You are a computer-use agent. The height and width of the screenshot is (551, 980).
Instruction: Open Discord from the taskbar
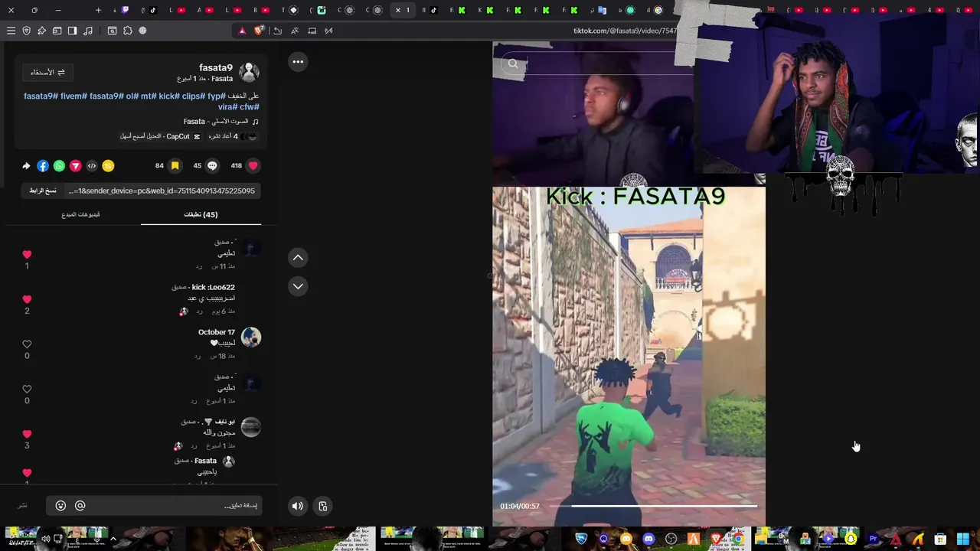pyautogui.click(x=648, y=540)
